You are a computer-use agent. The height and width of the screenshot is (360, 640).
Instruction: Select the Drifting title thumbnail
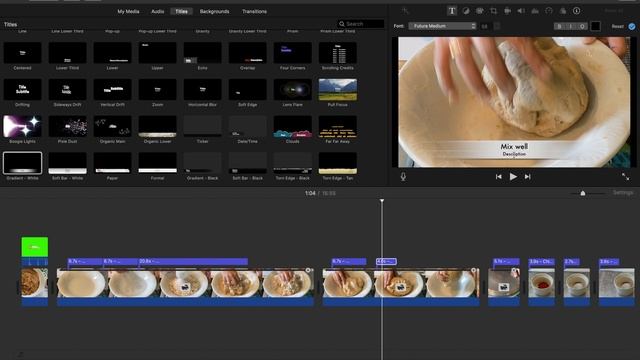(22, 89)
